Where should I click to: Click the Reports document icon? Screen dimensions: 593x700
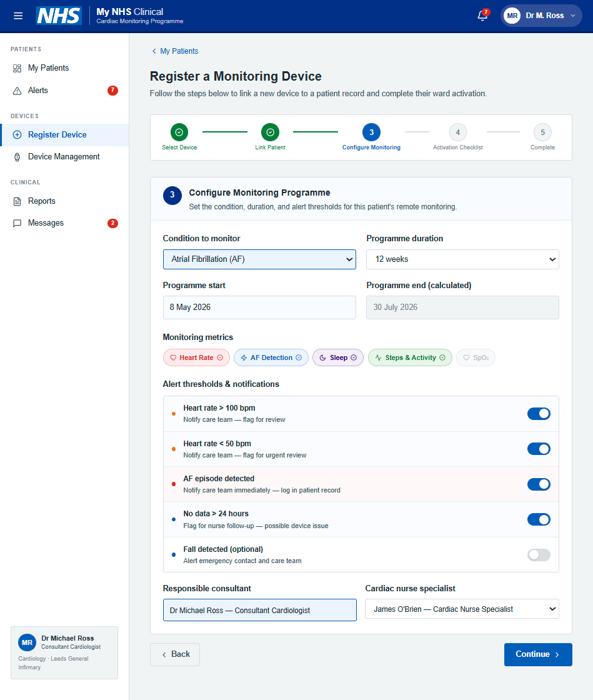coord(17,201)
